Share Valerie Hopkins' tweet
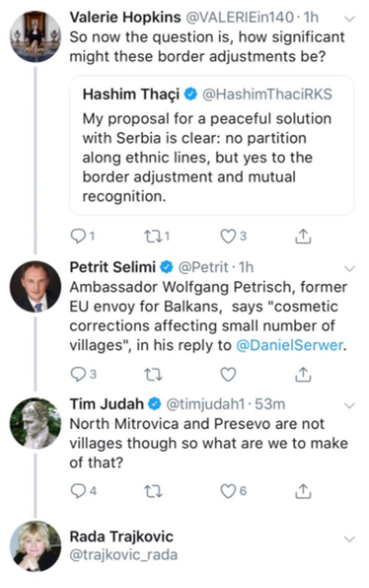Viewport: 369px width, 588px height. click(303, 236)
